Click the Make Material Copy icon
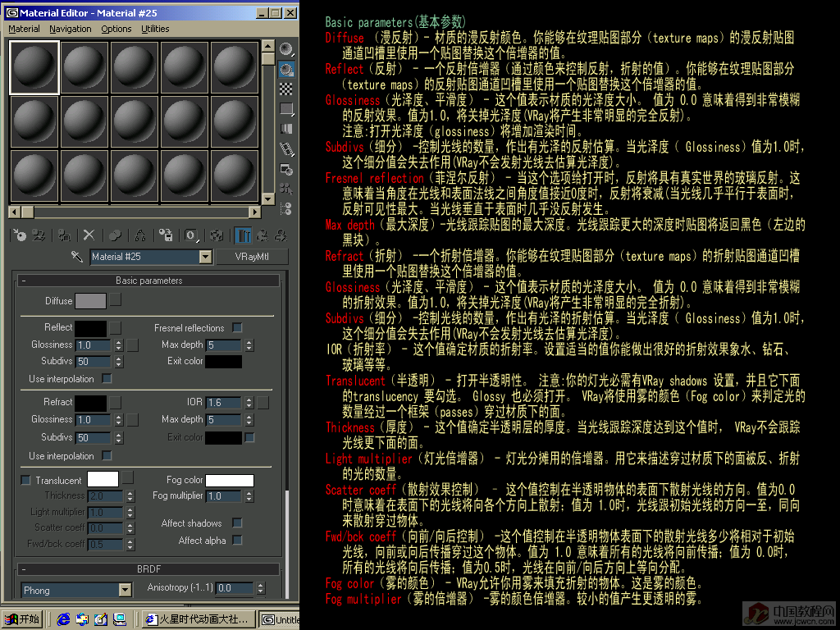 click(x=115, y=235)
